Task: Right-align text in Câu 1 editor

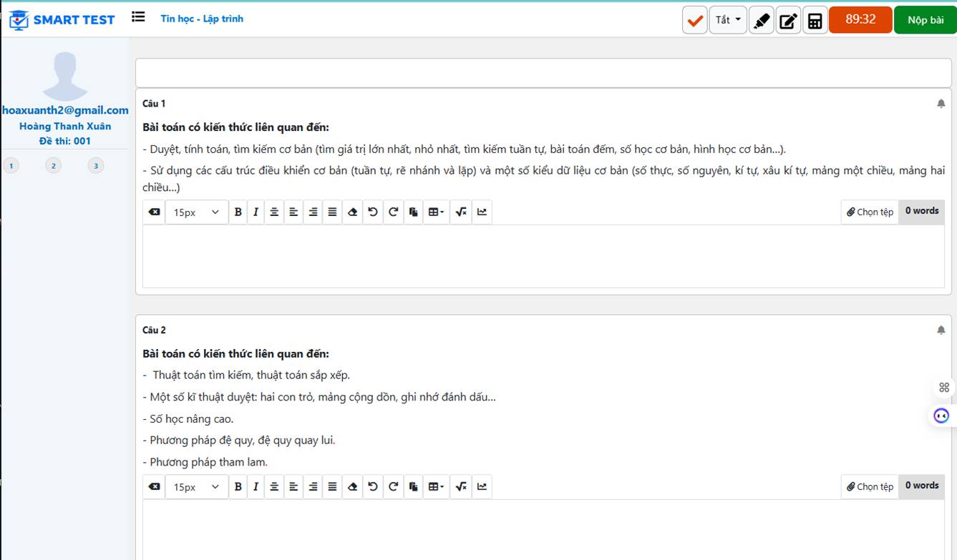Action: 313,212
